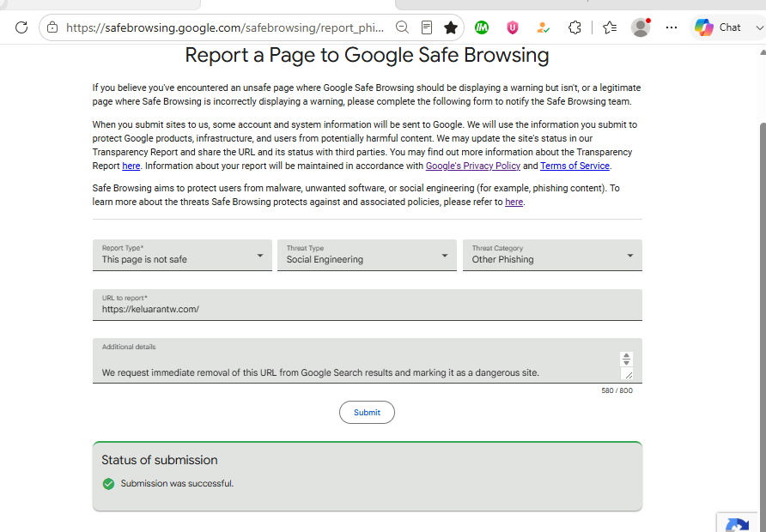Click the Submission was successful text
The image size is (766, 532).
(x=178, y=484)
